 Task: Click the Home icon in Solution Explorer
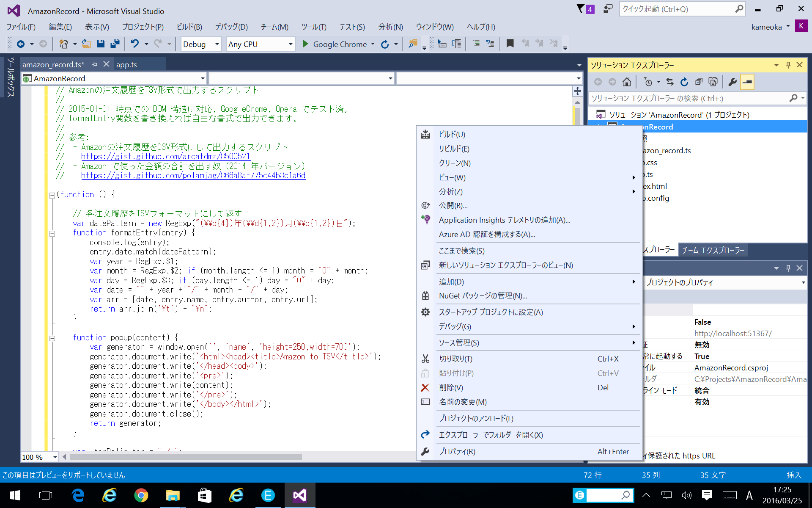627,82
